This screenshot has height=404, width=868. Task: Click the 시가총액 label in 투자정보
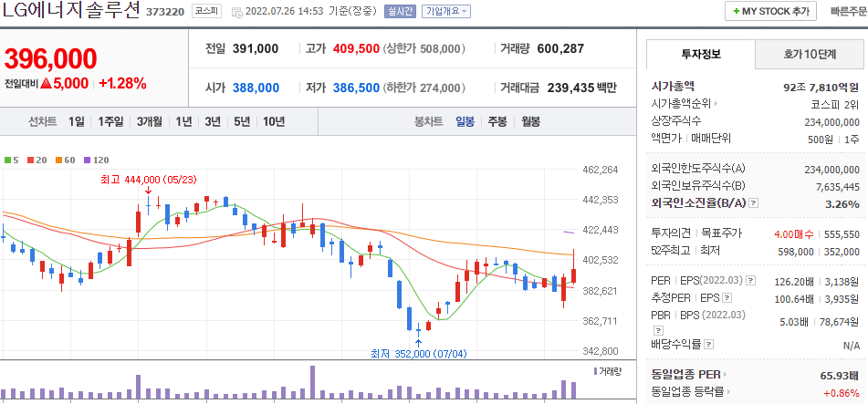tap(673, 87)
